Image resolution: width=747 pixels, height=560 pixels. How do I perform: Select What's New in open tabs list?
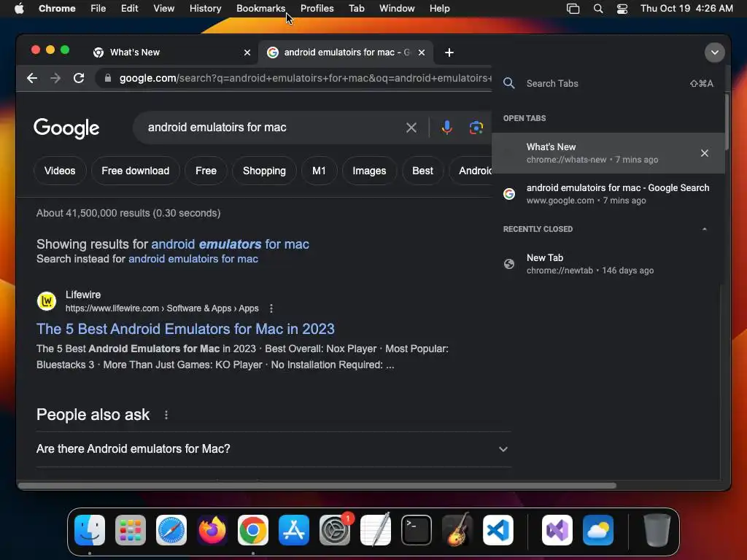click(x=608, y=153)
